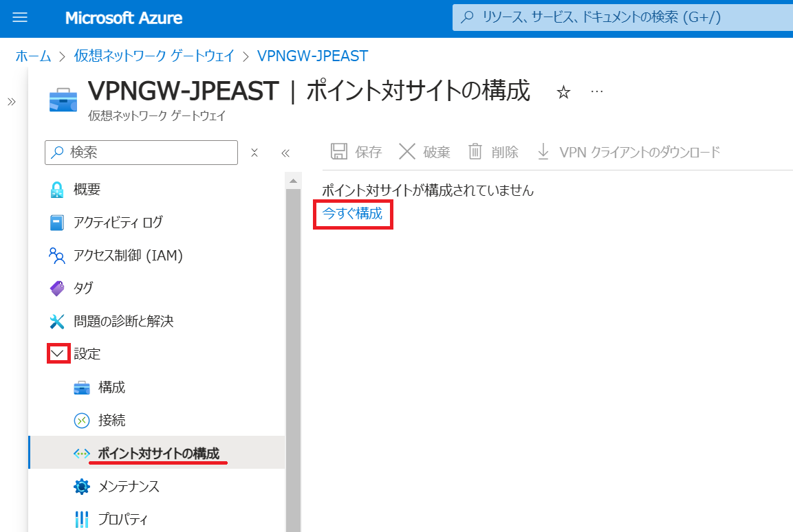Click the 仮想ネットワーク ゲートウェイ subtitle
The image size is (793, 532).
(x=157, y=115)
